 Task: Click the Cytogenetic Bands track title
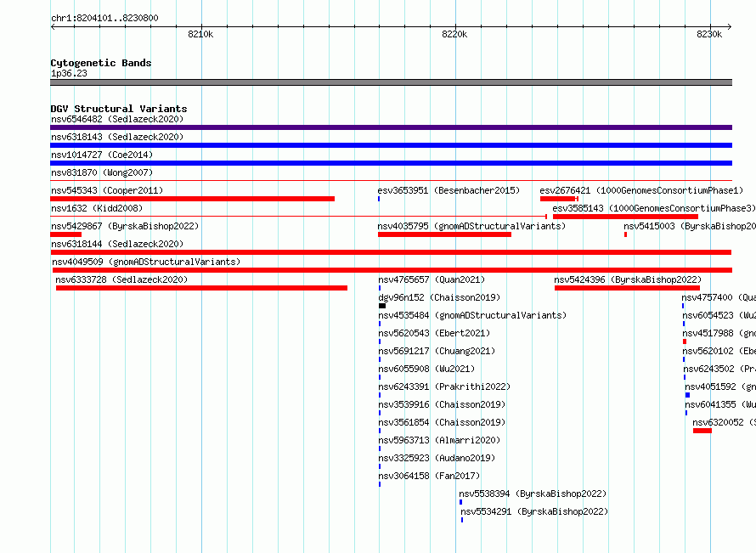point(101,63)
